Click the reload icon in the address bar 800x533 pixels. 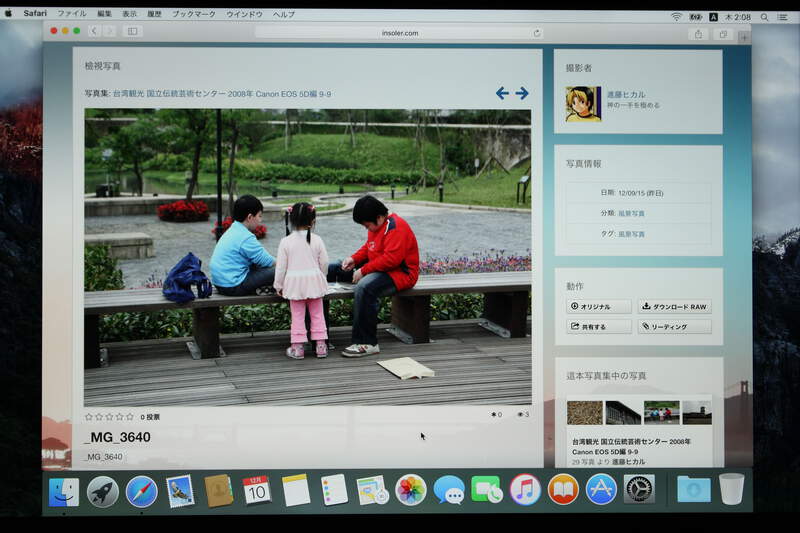(x=537, y=33)
